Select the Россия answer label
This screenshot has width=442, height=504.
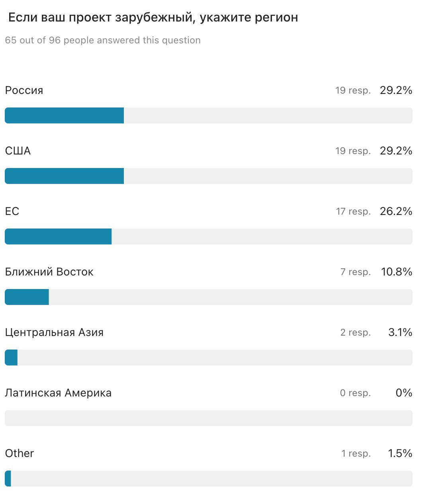pyautogui.click(x=24, y=90)
